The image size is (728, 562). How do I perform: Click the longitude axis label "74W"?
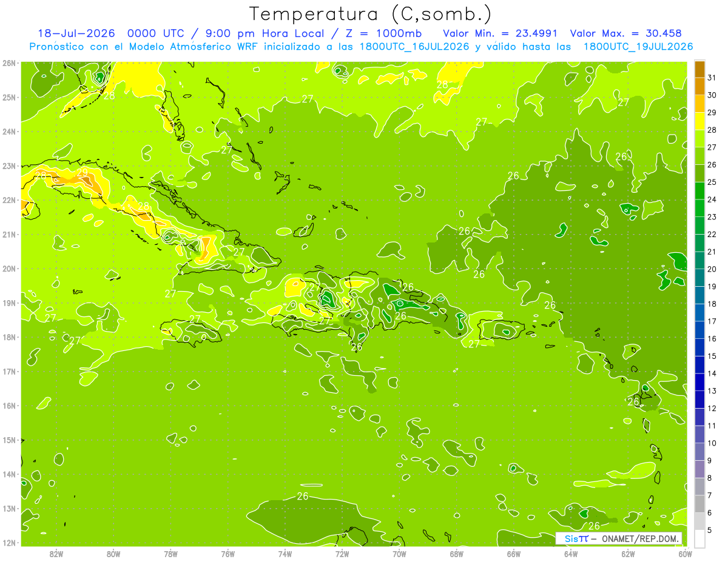[285, 554]
